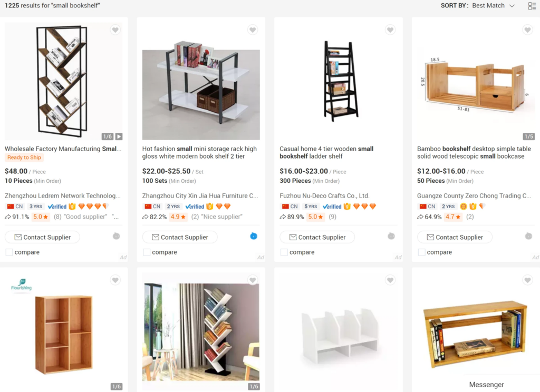Click the Verified badge on Zhengzhou Ledrem listing
This screenshot has height=392, width=540.
coord(57,206)
